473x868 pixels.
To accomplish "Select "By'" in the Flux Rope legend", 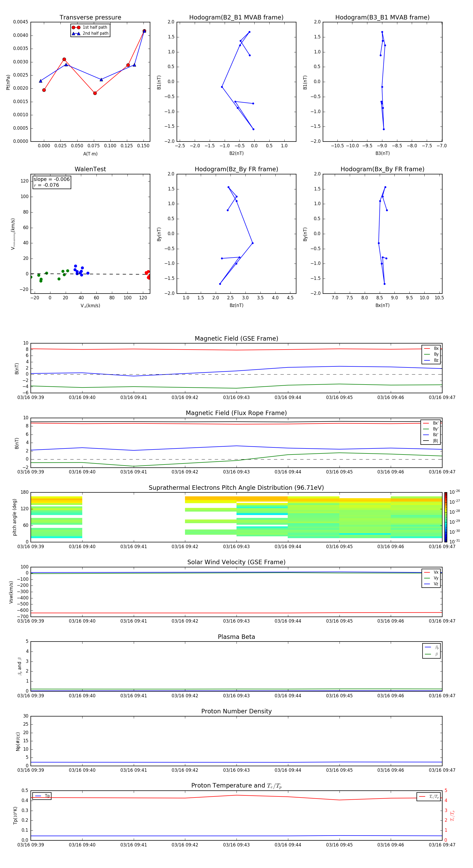I will pos(431,429).
